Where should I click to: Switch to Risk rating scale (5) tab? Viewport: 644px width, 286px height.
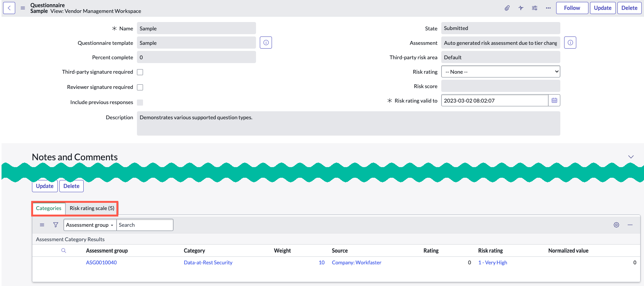coord(92,208)
